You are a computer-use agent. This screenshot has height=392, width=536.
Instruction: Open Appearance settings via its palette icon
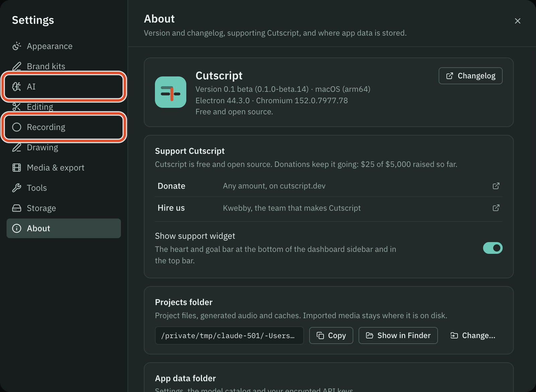[16, 46]
